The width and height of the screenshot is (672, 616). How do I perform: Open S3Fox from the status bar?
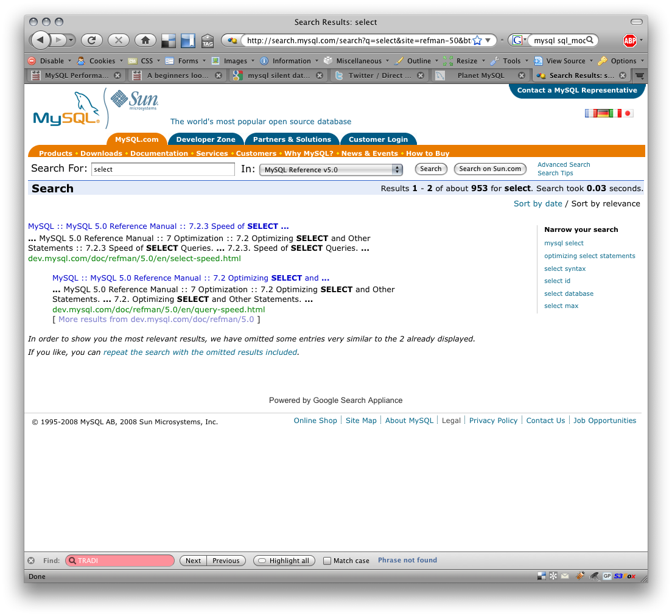click(625, 576)
